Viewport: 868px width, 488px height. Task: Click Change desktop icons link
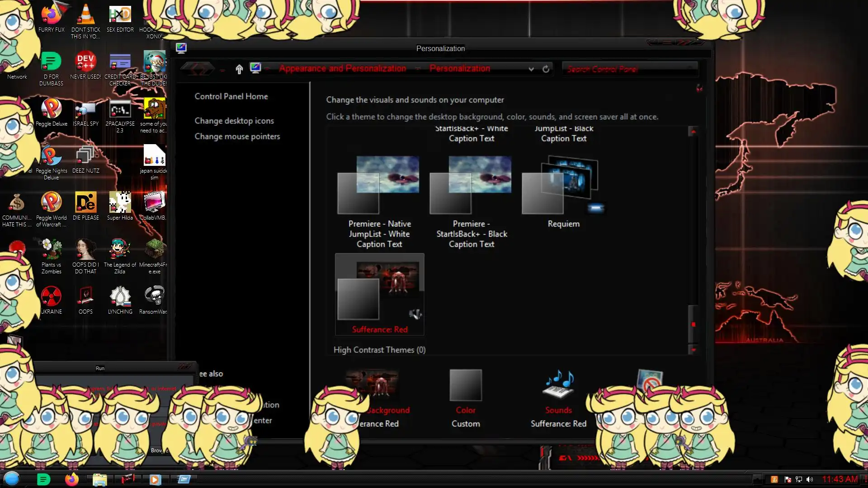click(234, 121)
